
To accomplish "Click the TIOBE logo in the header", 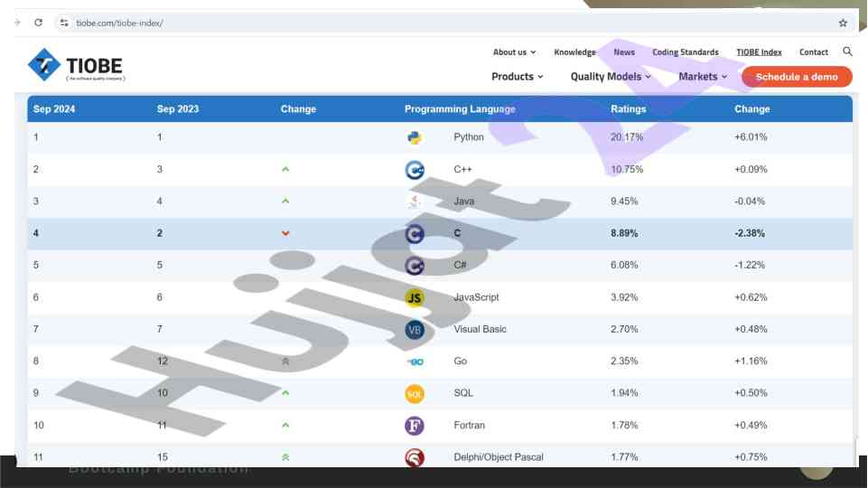I will (75, 65).
